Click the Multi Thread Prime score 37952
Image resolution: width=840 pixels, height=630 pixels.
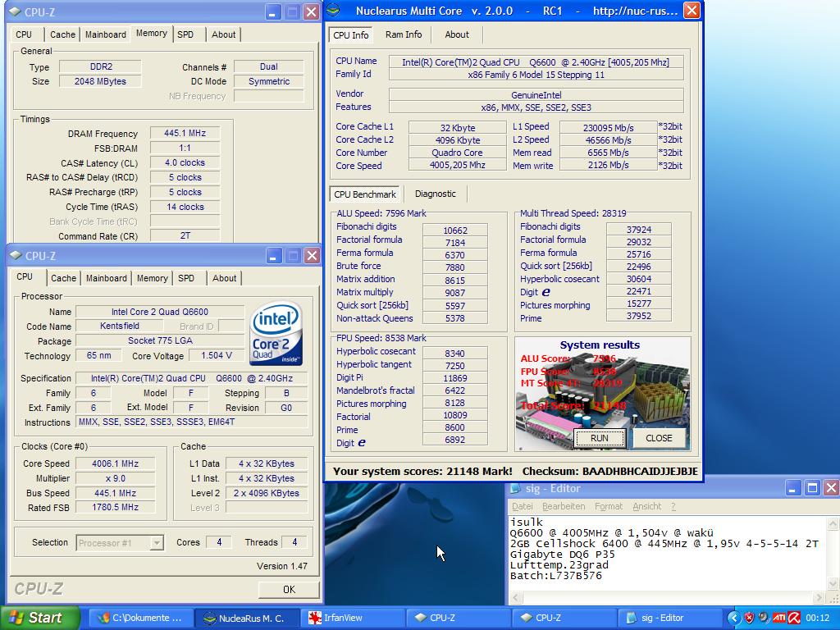click(638, 316)
